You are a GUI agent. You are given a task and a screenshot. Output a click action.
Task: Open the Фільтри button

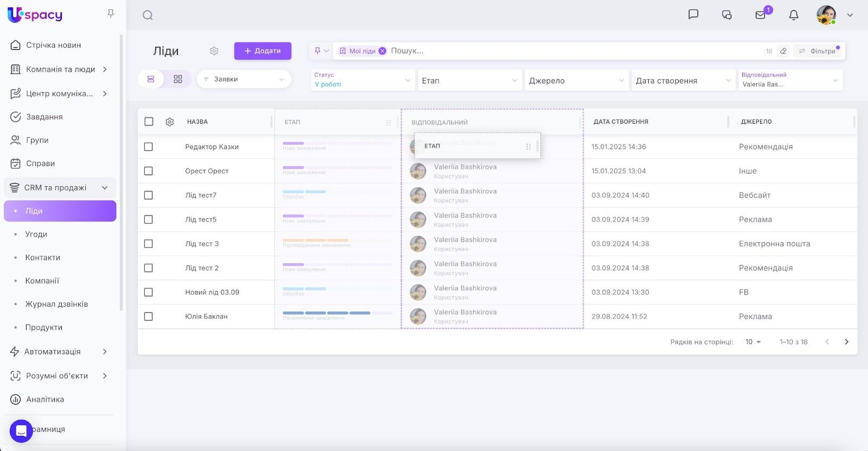click(x=818, y=51)
